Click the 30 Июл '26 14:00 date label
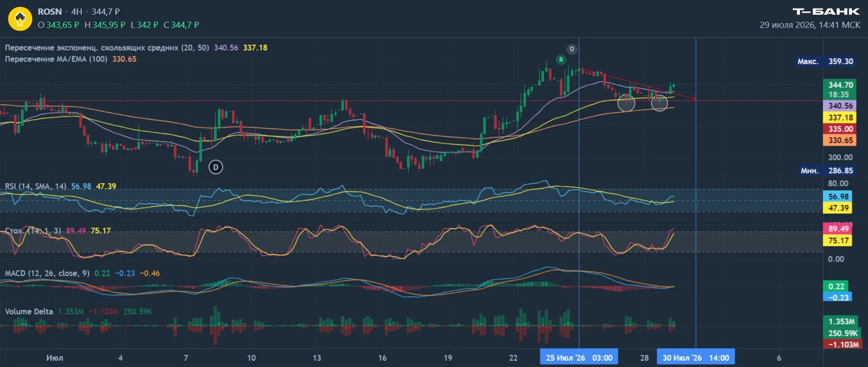868x367 pixels. click(696, 358)
